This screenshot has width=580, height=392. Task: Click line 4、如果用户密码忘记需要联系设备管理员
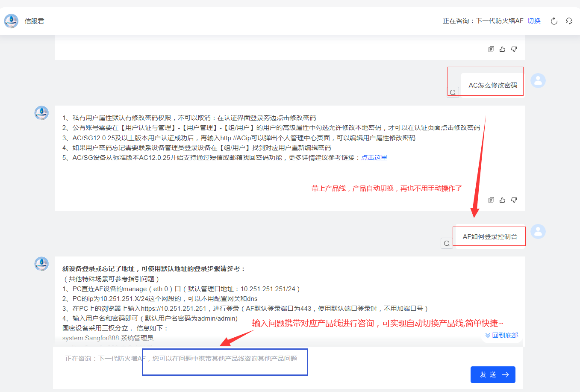tap(197, 147)
